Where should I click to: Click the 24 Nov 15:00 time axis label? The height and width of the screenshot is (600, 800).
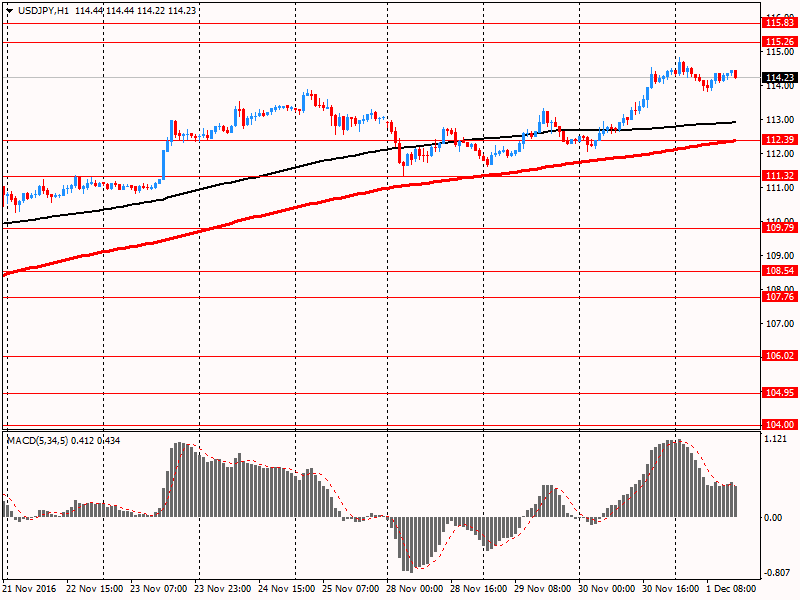286,588
